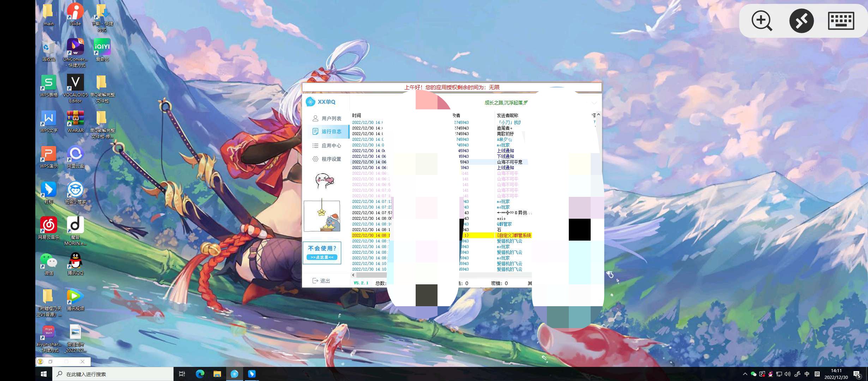Click the 不会使用 help banner link
The height and width of the screenshot is (381, 868).
tap(322, 253)
